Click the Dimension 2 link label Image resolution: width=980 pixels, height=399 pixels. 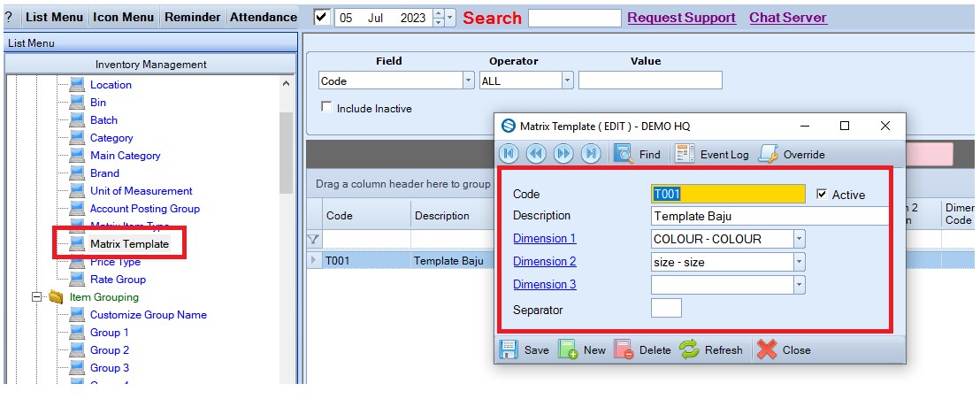(544, 261)
